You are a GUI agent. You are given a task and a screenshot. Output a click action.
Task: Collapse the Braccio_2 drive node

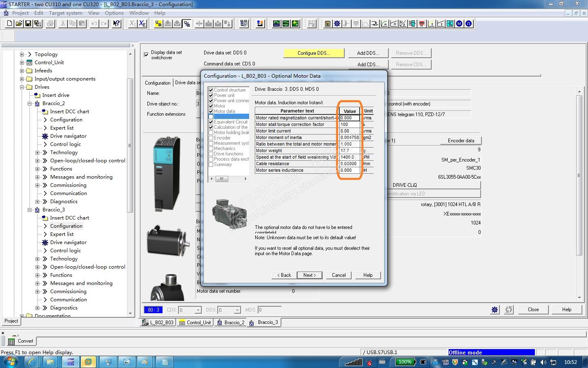point(30,103)
